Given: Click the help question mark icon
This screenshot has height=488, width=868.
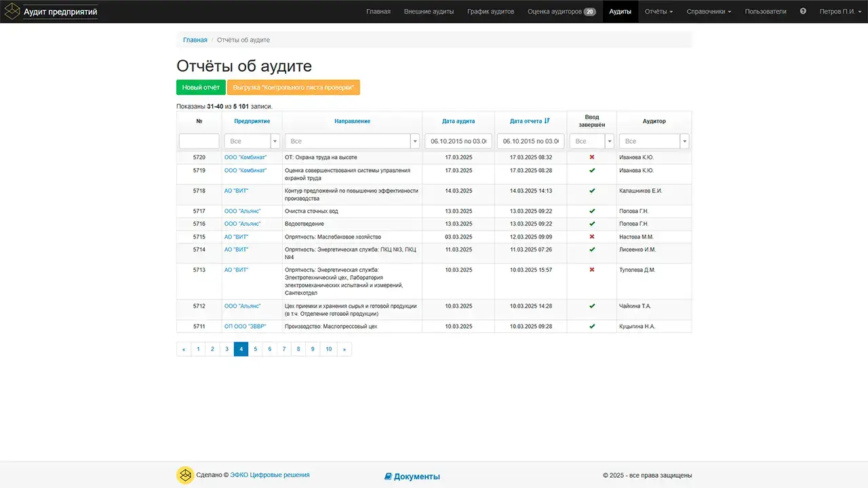Looking at the screenshot, I should (x=803, y=12).
